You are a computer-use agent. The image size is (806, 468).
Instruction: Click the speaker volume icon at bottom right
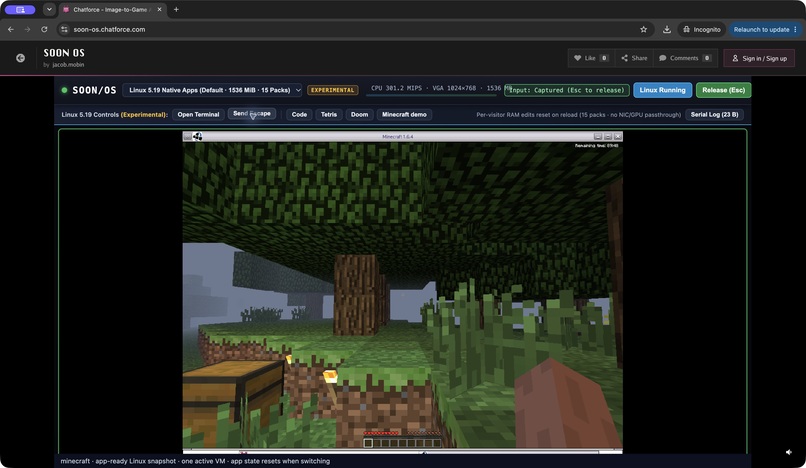click(789, 452)
